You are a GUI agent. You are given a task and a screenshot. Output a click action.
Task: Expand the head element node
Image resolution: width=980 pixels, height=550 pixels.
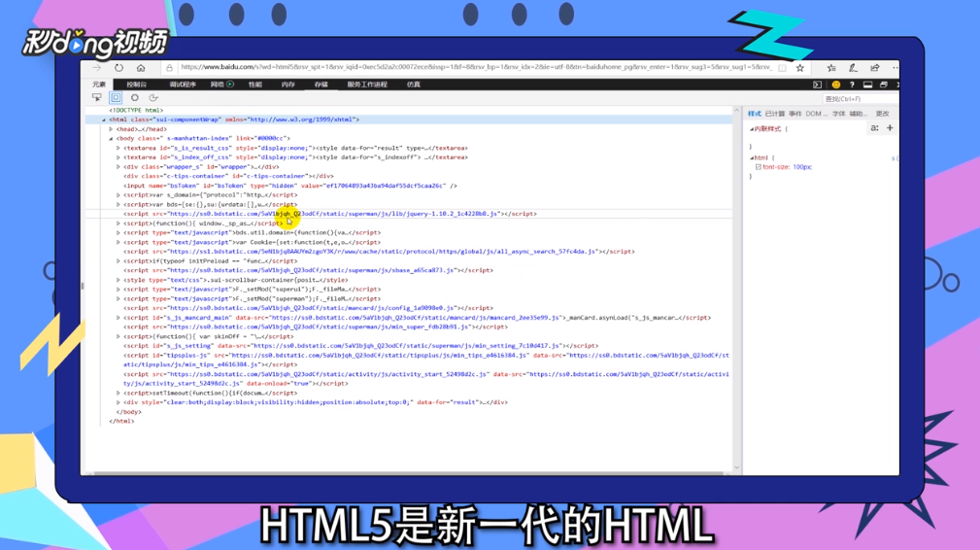pyautogui.click(x=112, y=128)
